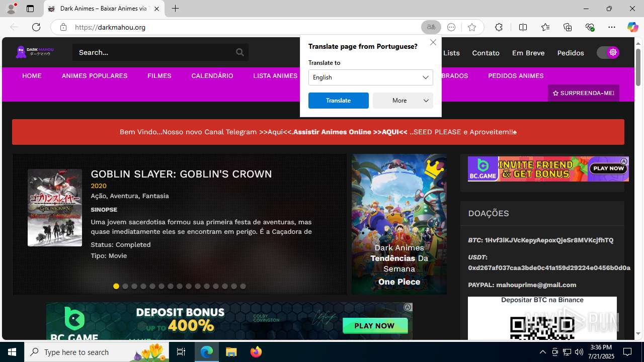Image resolution: width=644 pixels, height=362 pixels.
Task: Open the Favorites list icon
Action: [x=545, y=27]
